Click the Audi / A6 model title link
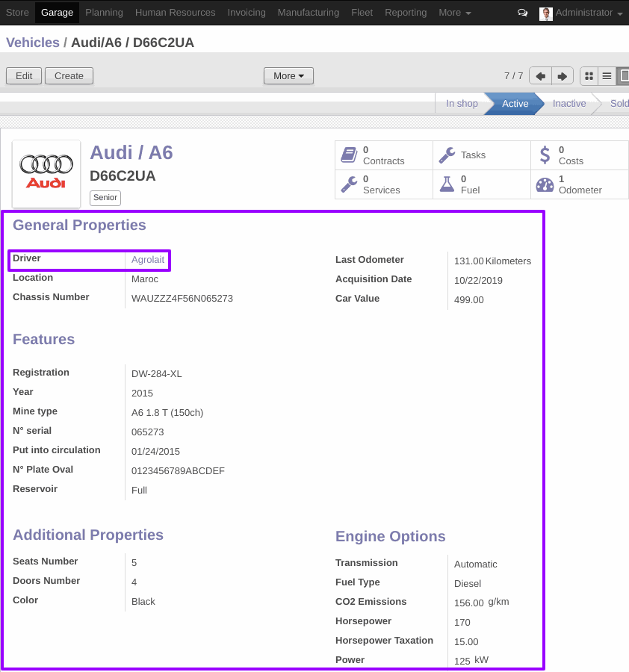 tap(131, 152)
